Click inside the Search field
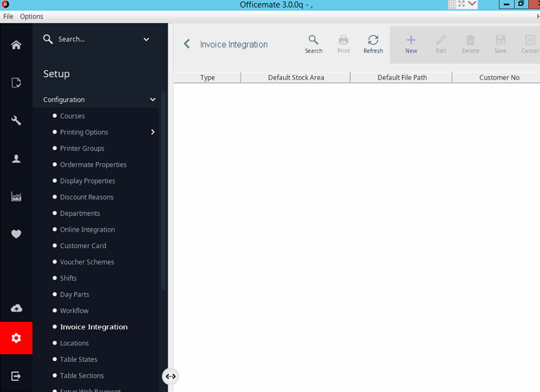Image resolution: width=540 pixels, height=392 pixels. (x=84, y=39)
